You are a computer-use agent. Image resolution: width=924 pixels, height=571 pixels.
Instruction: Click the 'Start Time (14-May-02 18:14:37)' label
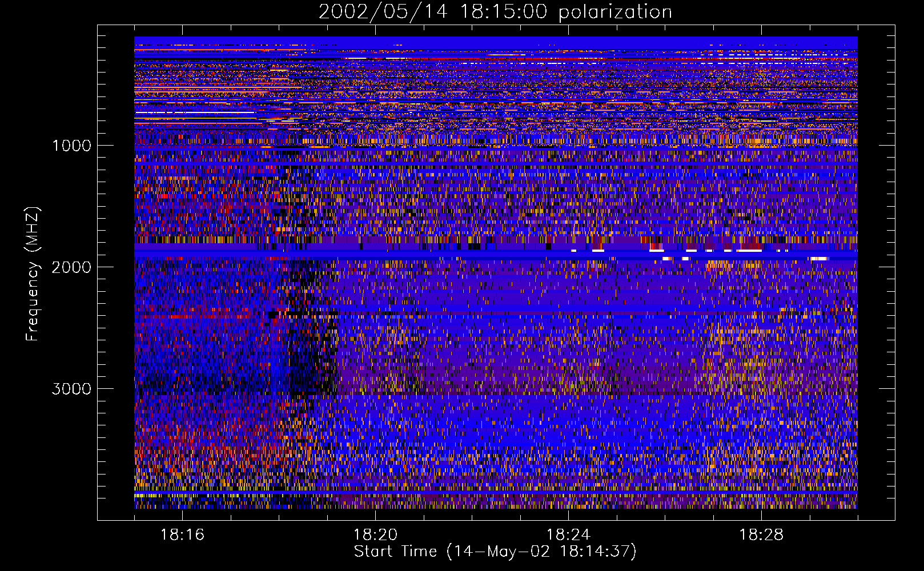(495, 552)
